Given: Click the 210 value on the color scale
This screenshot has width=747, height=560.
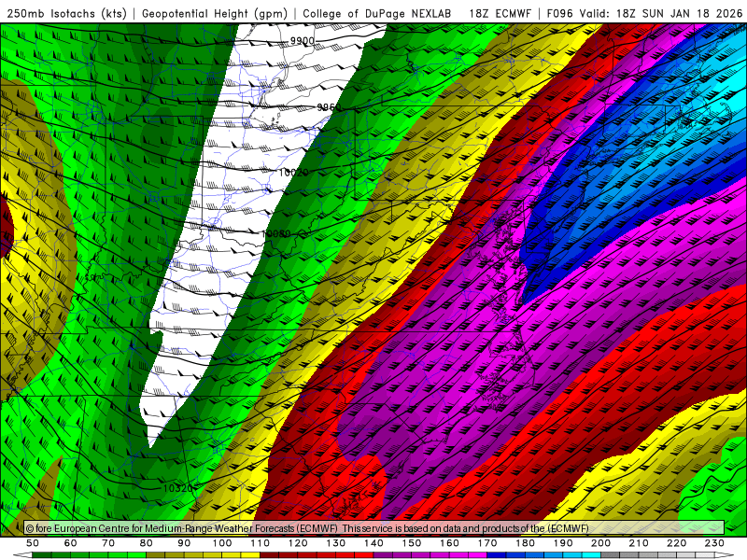Looking at the screenshot, I should click(x=639, y=543).
